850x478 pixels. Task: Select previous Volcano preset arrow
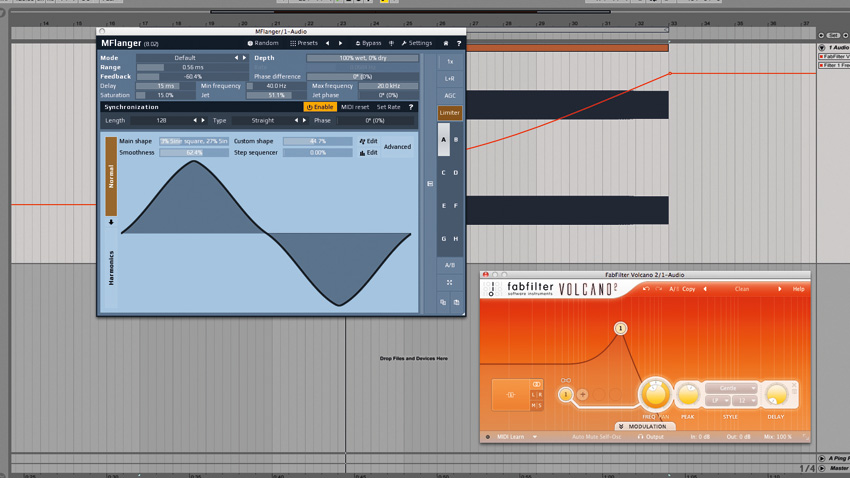coord(705,289)
